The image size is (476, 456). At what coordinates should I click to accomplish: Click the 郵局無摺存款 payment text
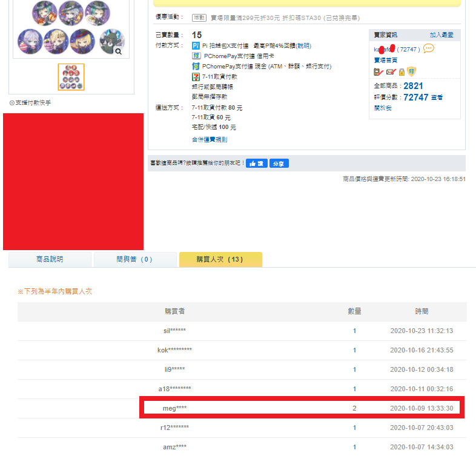210,97
